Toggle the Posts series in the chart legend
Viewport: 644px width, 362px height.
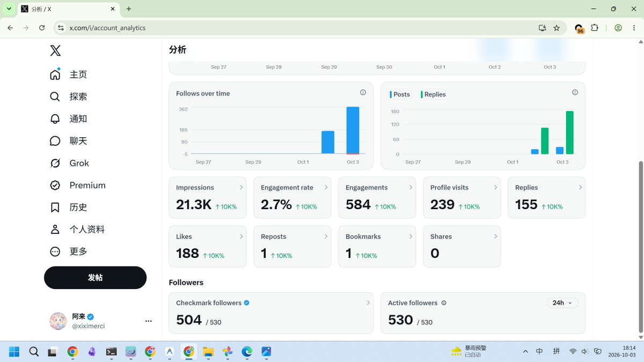400,94
